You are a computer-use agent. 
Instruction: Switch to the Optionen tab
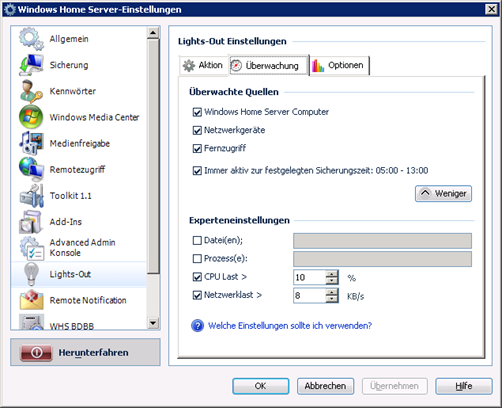point(340,65)
